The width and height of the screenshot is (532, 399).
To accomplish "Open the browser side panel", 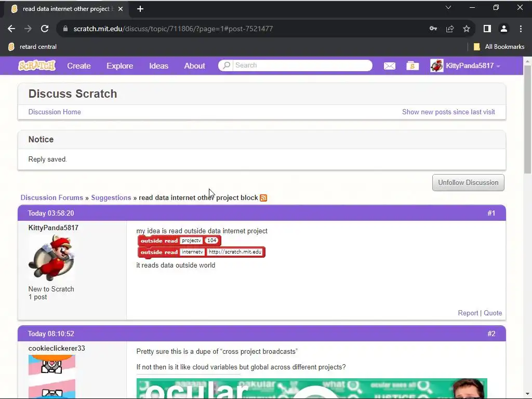I will (x=487, y=29).
